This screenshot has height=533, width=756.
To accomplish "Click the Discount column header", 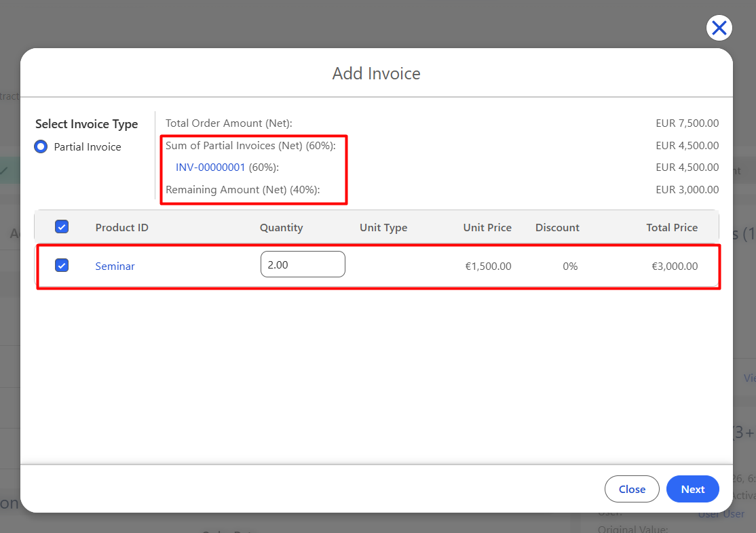I will click(x=557, y=227).
